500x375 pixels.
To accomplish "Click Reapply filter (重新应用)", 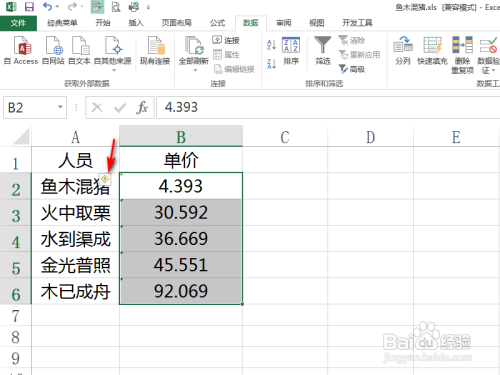I will click(x=359, y=55).
